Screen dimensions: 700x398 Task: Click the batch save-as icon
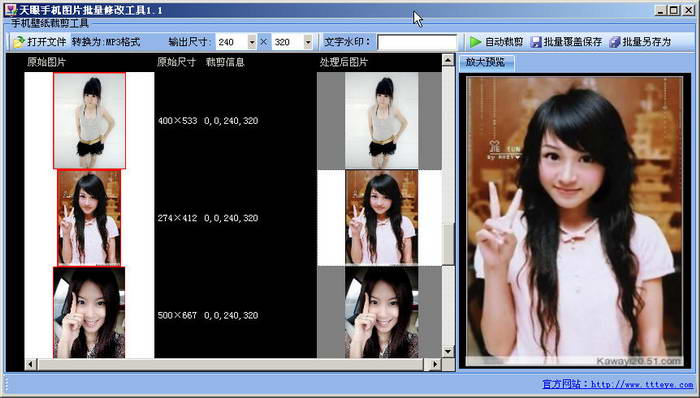click(615, 42)
